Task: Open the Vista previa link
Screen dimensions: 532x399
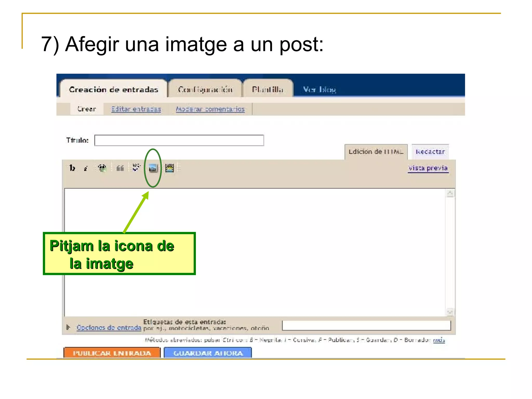Action: 428,168
